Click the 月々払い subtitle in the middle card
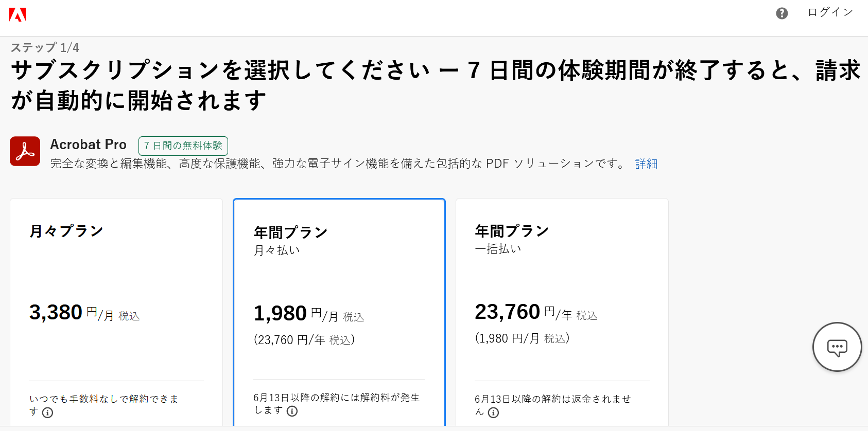868x431 pixels. pyautogui.click(x=276, y=250)
